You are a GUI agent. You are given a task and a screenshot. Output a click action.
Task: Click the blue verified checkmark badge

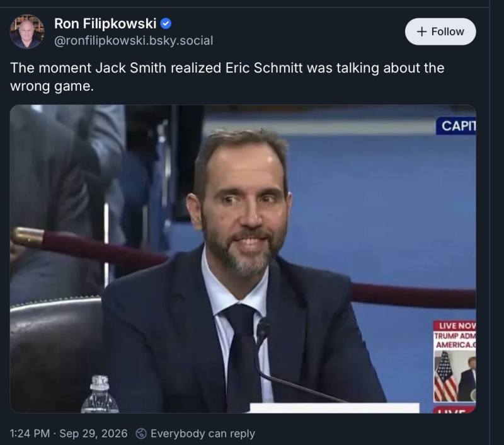(x=166, y=23)
